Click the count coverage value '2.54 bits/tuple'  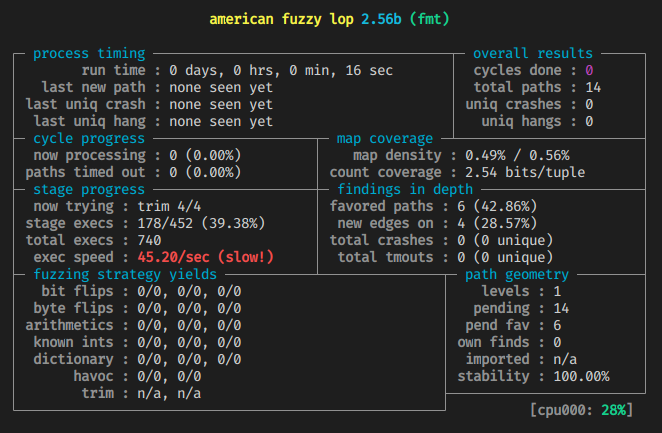coord(525,172)
